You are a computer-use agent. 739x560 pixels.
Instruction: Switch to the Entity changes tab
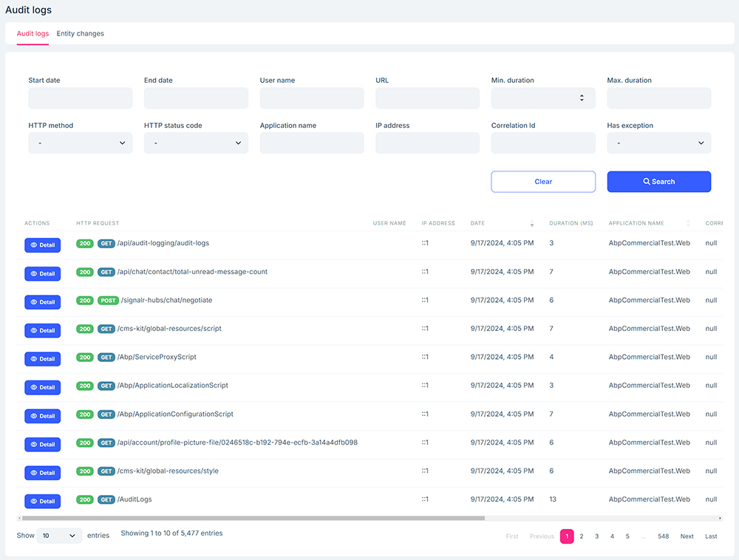coord(81,34)
